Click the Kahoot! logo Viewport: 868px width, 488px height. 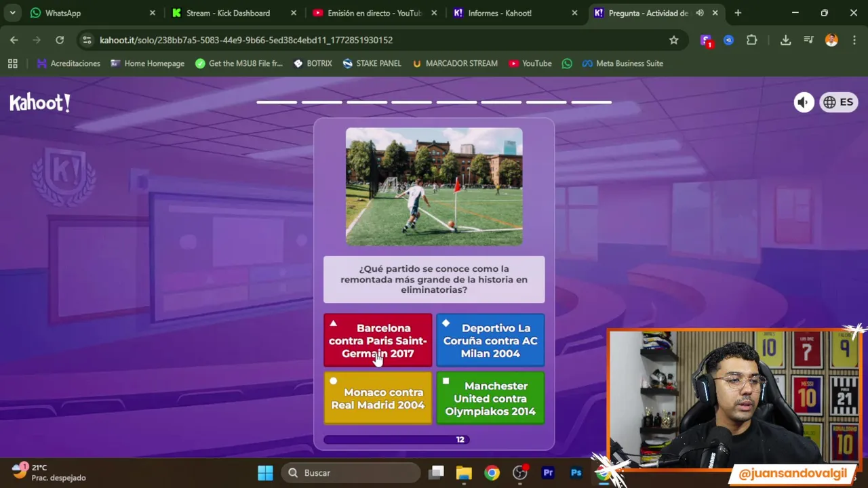(x=40, y=103)
